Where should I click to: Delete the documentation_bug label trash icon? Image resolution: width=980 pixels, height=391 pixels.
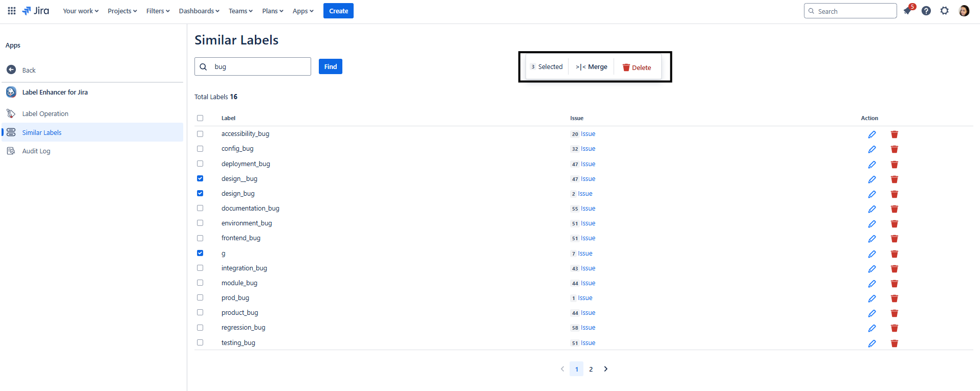(x=895, y=209)
